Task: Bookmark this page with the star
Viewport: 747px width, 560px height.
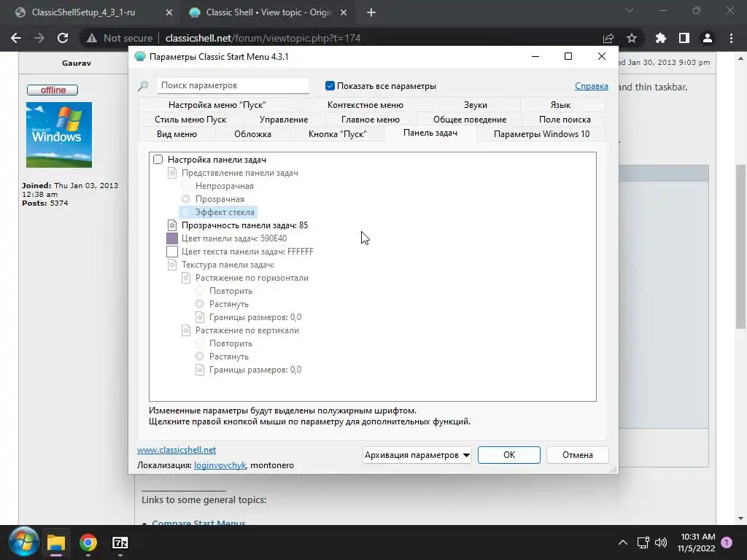Action: [632, 38]
